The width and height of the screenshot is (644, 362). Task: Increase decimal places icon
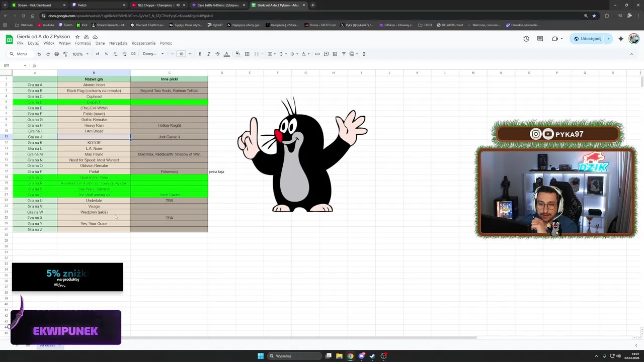(124, 54)
